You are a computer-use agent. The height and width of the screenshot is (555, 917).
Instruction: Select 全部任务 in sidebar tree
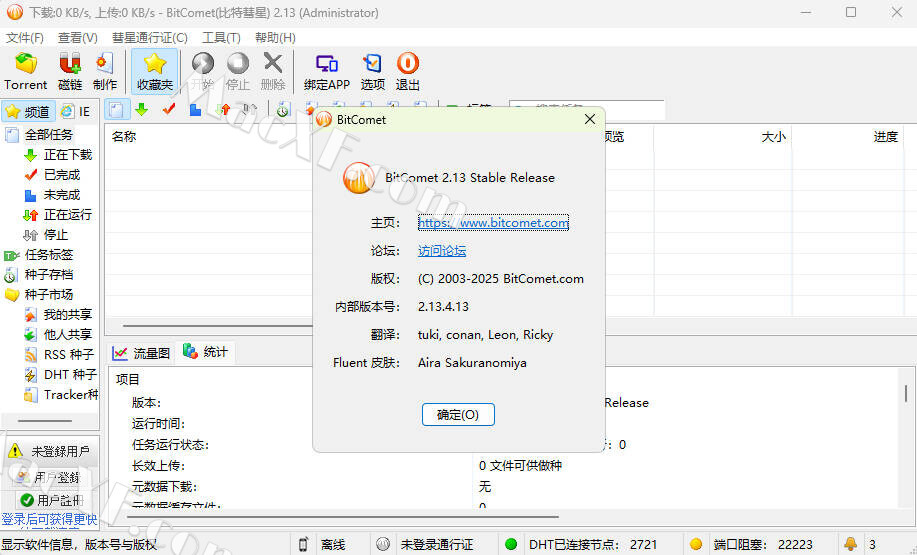tap(49, 135)
